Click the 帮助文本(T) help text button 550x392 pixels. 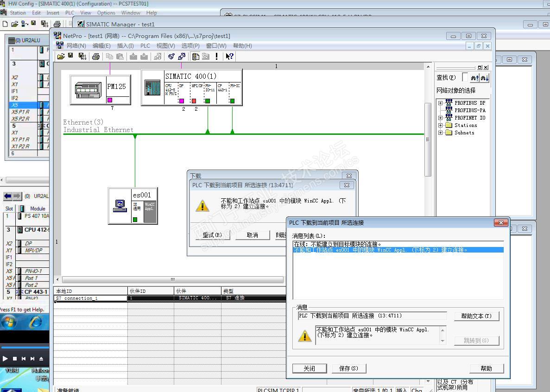[x=476, y=316]
